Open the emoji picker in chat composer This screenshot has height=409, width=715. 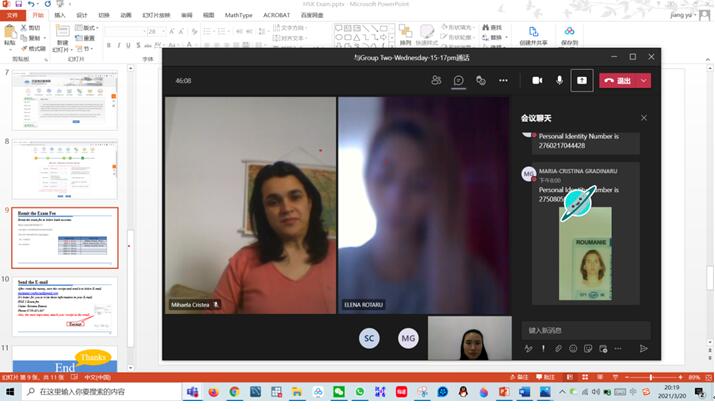point(573,348)
